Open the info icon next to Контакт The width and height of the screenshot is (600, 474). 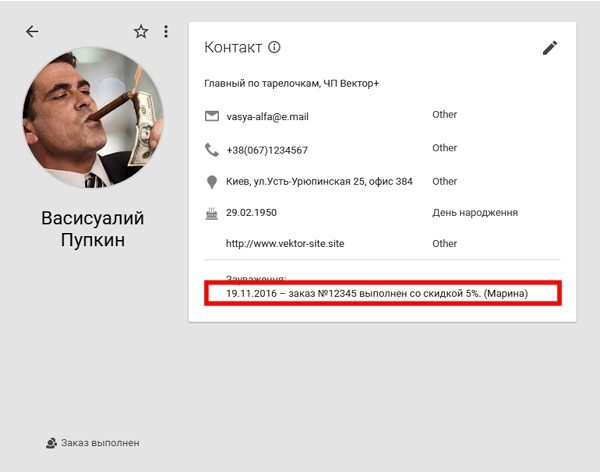pos(274,47)
